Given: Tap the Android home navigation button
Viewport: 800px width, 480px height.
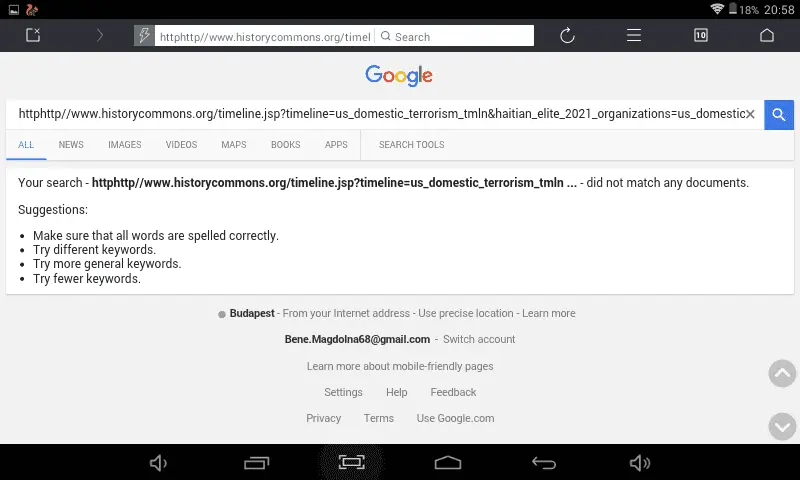Looking at the screenshot, I should pos(447,463).
